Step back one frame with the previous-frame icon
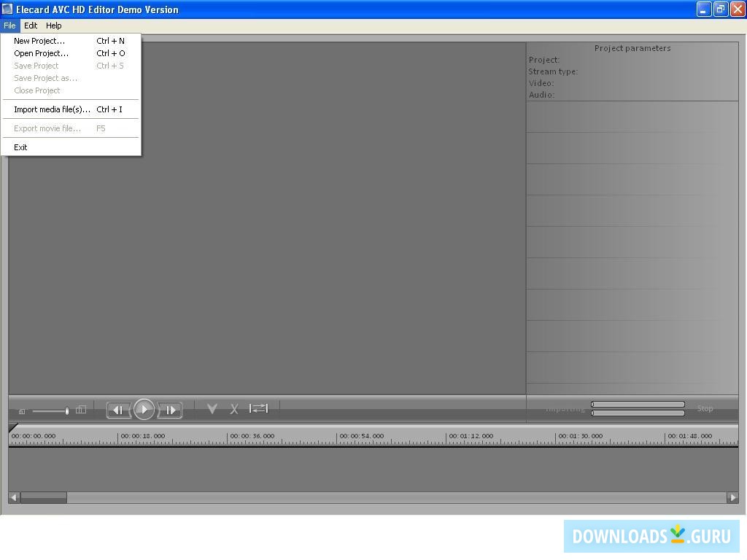Image resolution: width=747 pixels, height=560 pixels. (x=117, y=409)
